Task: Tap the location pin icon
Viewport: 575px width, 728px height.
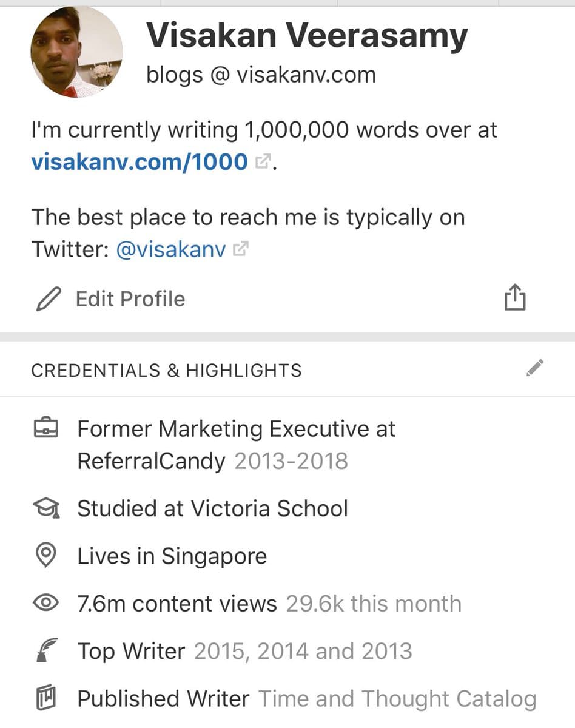Action: tap(46, 556)
